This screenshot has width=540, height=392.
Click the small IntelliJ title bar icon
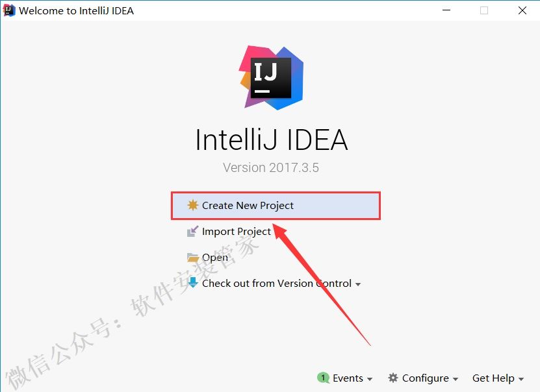[9, 10]
